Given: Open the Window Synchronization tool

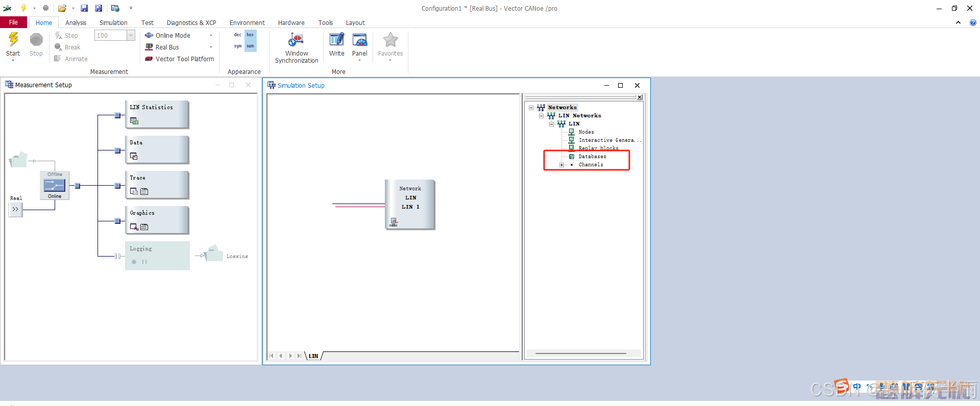Looking at the screenshot, I should tap(297, 48).
